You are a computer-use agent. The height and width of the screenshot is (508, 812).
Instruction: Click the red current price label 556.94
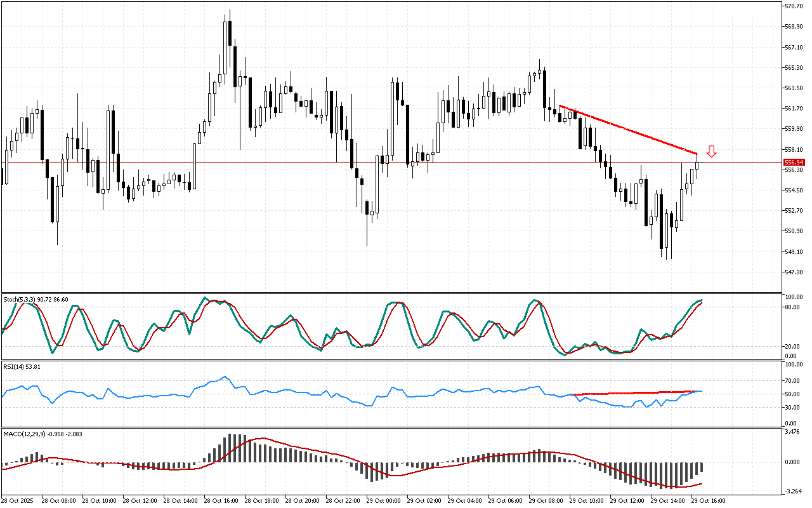(x=794, y=163)
